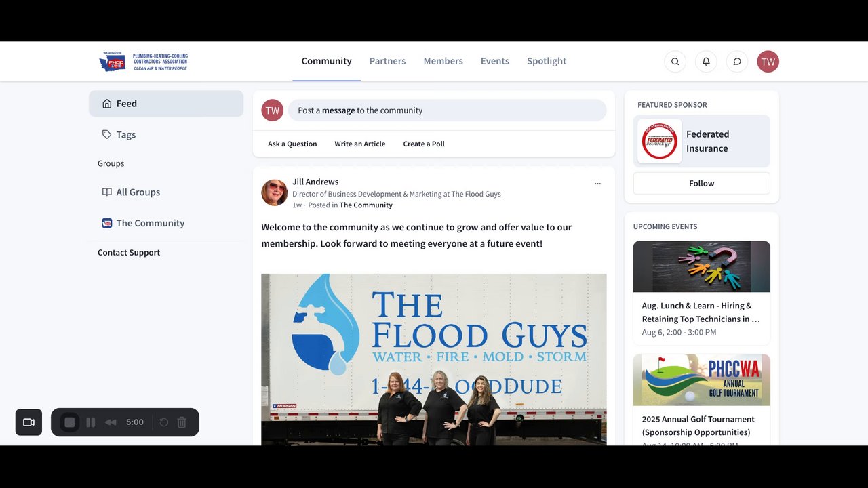The image size is (868, 488).
Task: Open notifications bell icon
Action: tap(706, 62)
